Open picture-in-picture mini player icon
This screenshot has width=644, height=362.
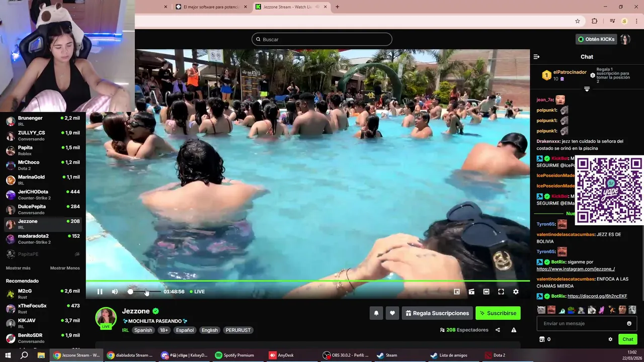(457, 292)
